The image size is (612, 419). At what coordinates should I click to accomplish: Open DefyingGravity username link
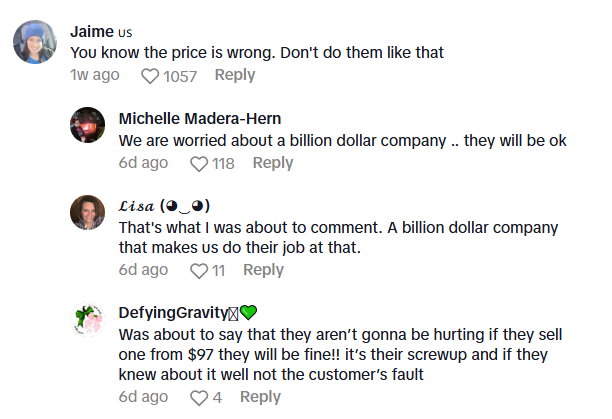click(178, 311)
